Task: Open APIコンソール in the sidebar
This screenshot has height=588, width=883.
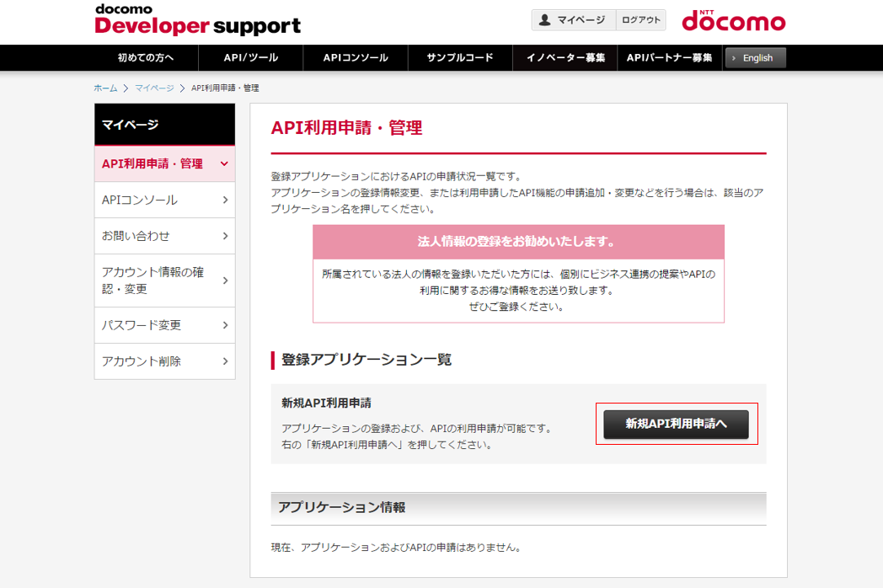Action: coord(164,200)
